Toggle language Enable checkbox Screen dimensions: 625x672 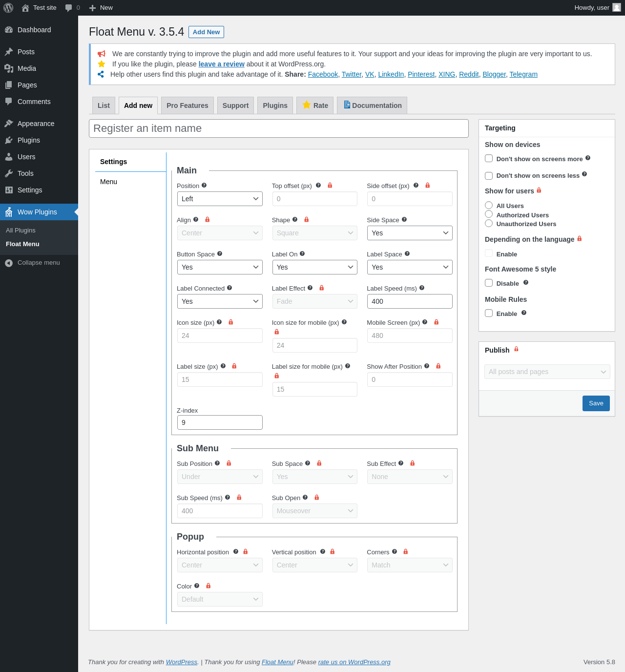coord(489,253)
